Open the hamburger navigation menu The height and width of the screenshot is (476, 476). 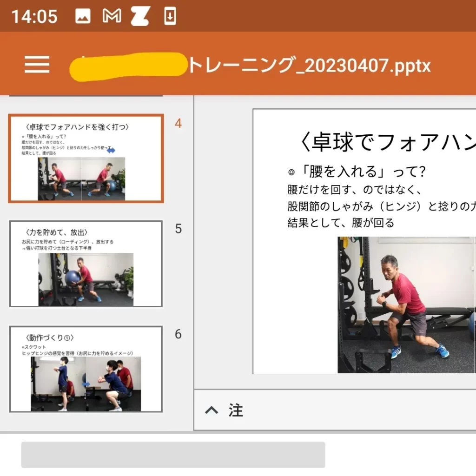coord(37,65)
